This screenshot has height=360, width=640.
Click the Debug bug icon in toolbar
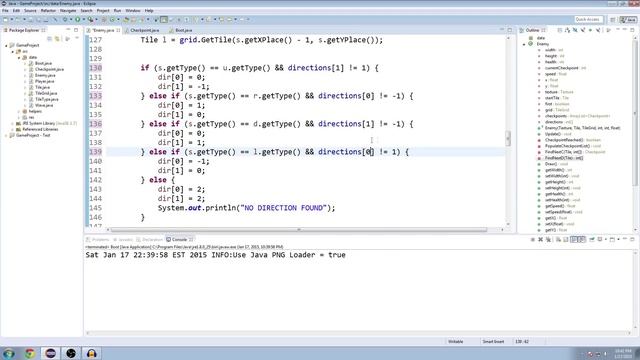click(65, 19)
